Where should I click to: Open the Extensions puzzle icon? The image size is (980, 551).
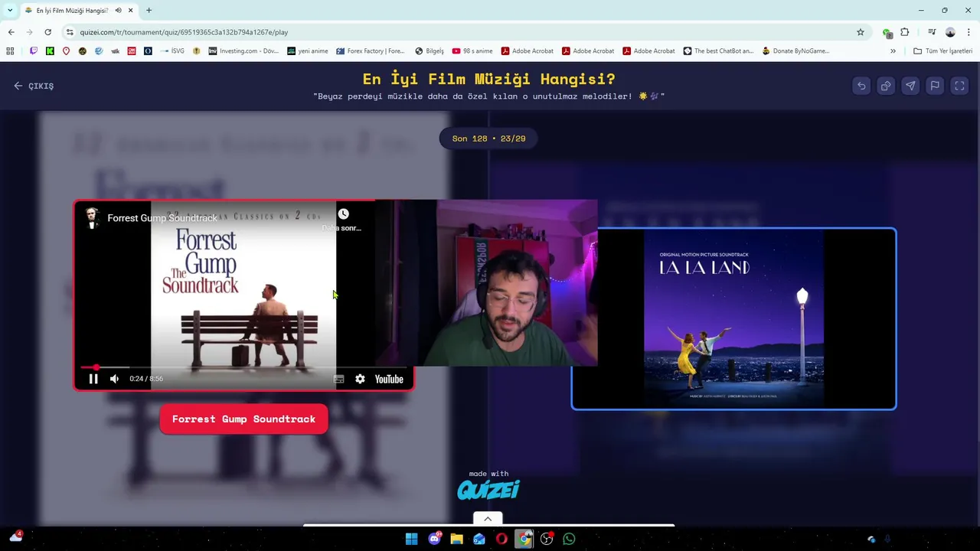click(x=905, y=32)
